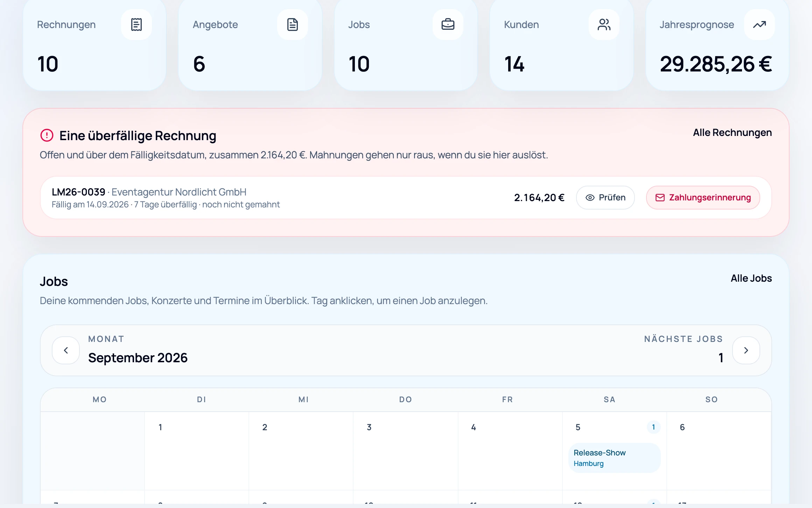The image size is (812, 508).
Task: Click the briefcase icon on Jobs card
Action: [448, 25]
